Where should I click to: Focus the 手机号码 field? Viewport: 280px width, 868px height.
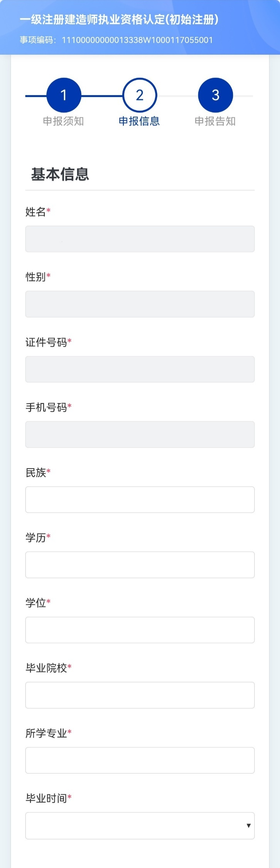point(140,434)
